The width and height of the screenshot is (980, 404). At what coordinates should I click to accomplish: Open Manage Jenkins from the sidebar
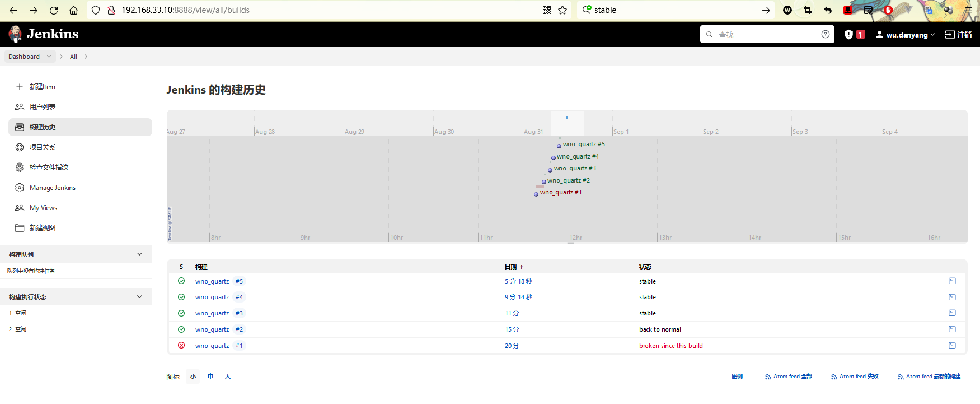click(x=53, y=188)
